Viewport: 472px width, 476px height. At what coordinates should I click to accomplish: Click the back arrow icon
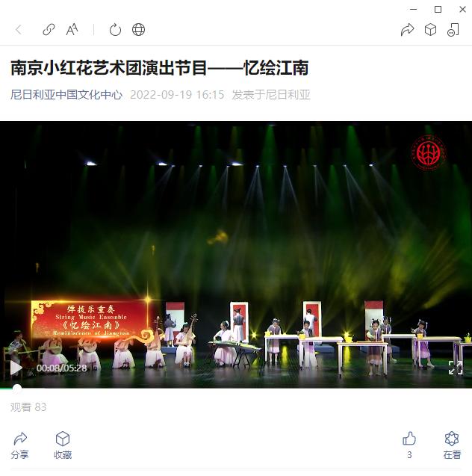click(19, 30)
